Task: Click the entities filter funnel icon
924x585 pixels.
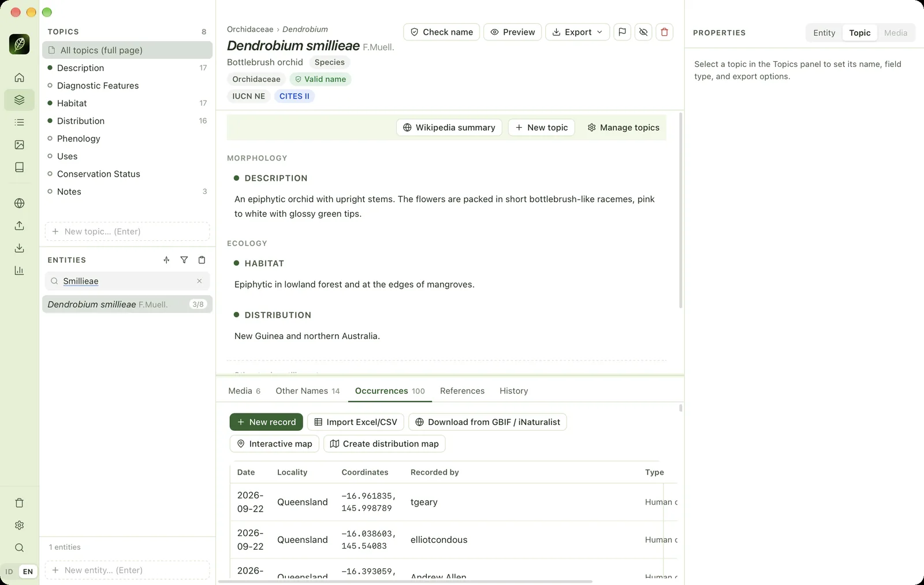Action: [x=184, y=260]
